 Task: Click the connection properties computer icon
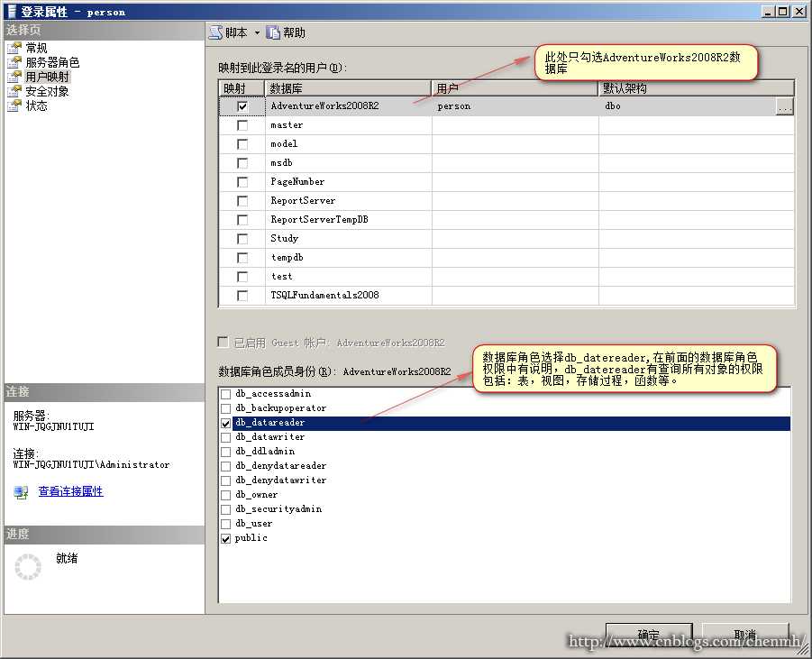(x=22, y=492)
